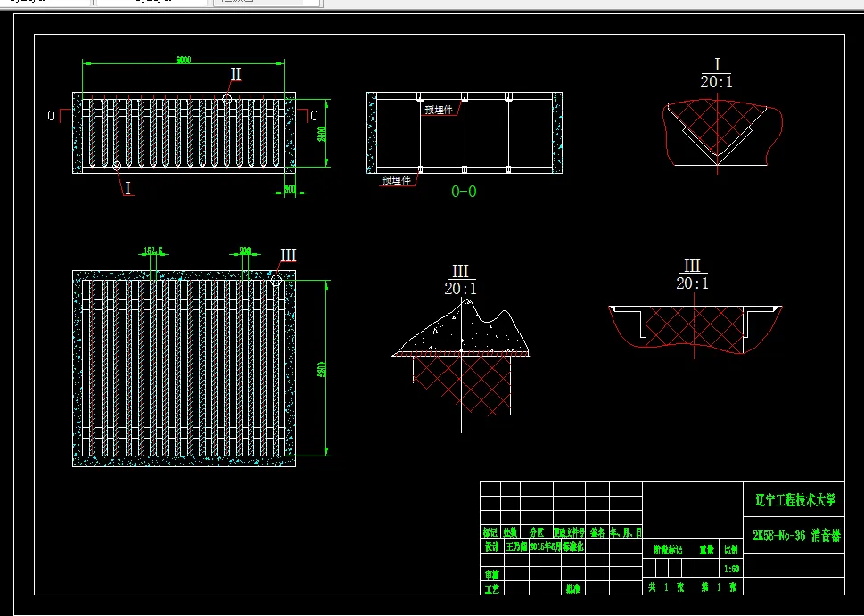Screen dimensions: 864x616
Task: Click the 工艺 row label
Action: tap(491, 588)
